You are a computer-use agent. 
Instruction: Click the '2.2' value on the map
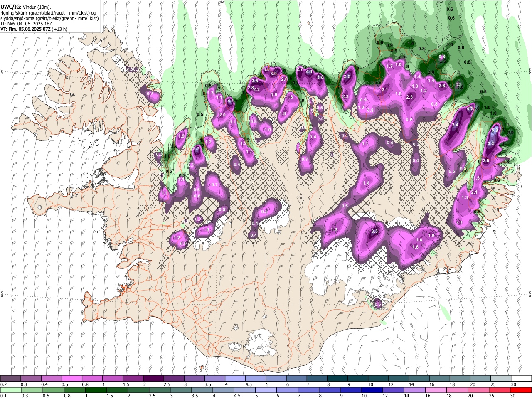click(256, 89)
